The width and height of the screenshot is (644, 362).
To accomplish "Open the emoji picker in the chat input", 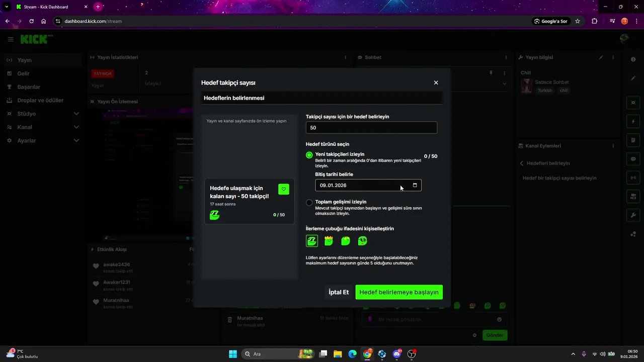I will [x=499, y=319].
